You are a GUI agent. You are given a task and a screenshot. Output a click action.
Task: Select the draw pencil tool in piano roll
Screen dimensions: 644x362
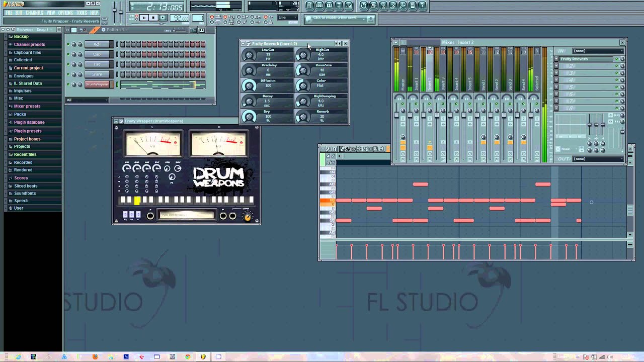click(342, 149)
